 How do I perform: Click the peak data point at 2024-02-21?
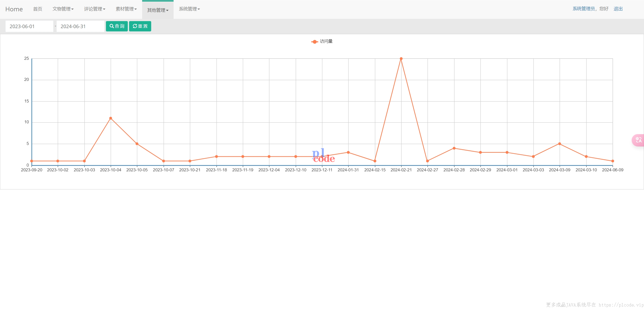(x=401, y=59)
